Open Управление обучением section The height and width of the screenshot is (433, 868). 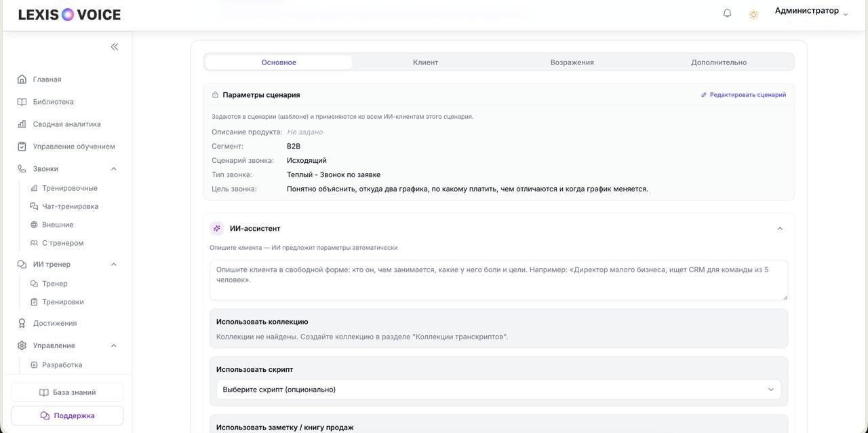(x=74, y=147)
